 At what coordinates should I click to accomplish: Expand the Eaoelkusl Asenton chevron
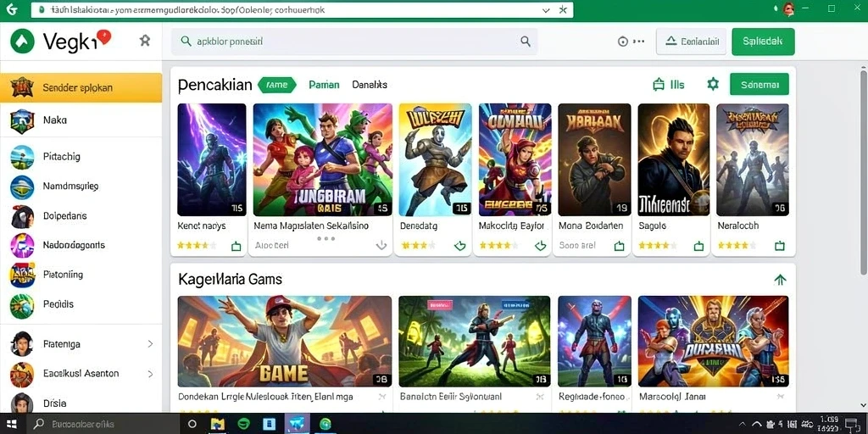[150, 374]
